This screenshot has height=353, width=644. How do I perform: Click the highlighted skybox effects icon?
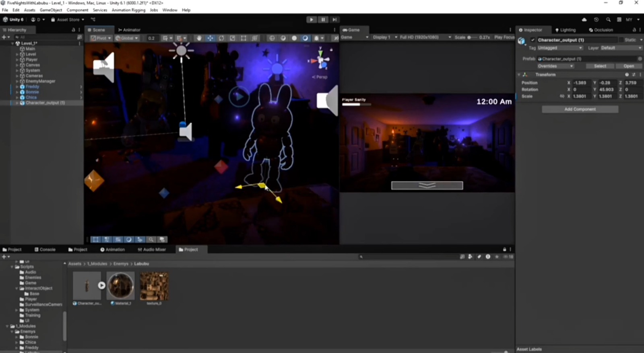pyautogui.click(x=305, y=38)
